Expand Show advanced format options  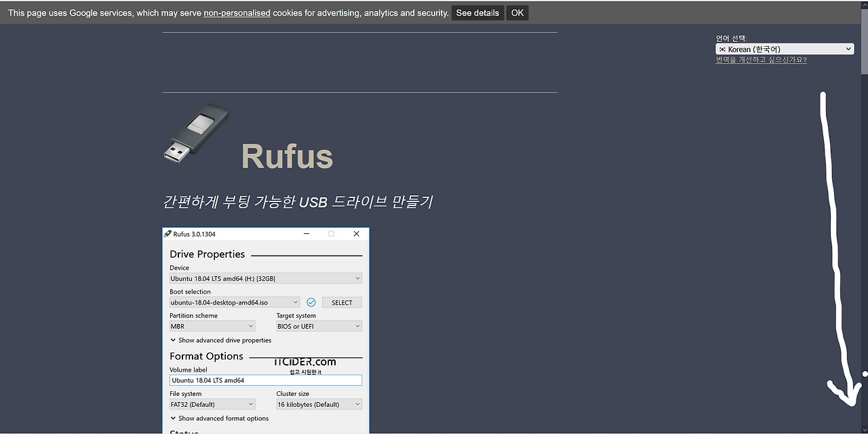pyautogui.click(x=218, y=418)
